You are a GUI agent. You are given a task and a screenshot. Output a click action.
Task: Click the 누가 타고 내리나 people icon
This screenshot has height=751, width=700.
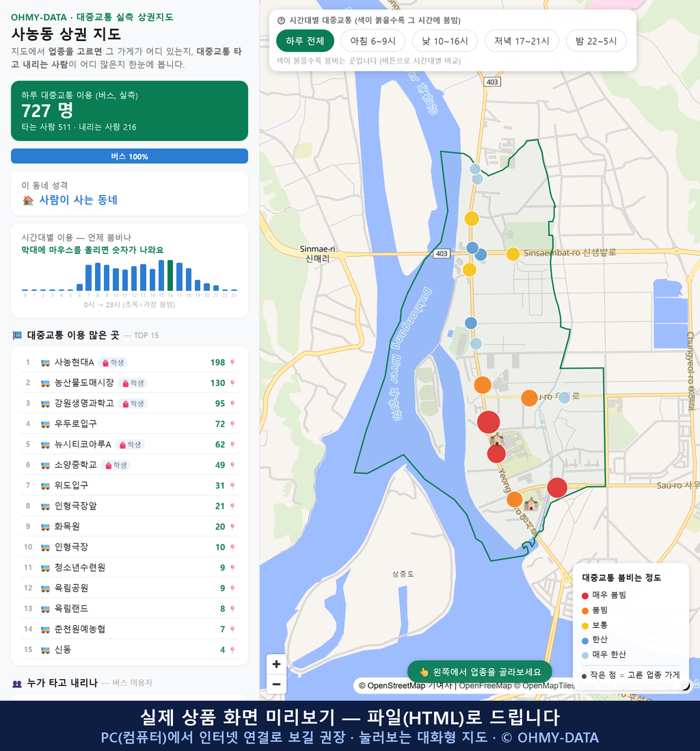(x=17, y=683)
